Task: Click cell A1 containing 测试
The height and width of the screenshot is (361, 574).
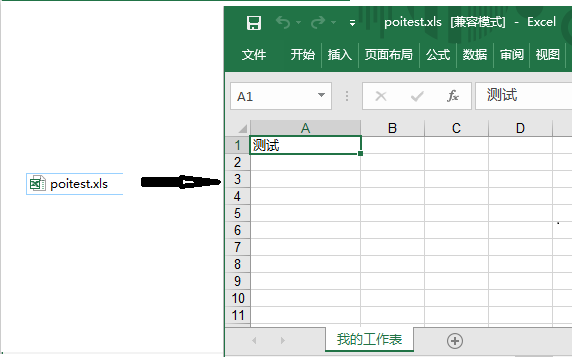Action: [x=305, y=145]
